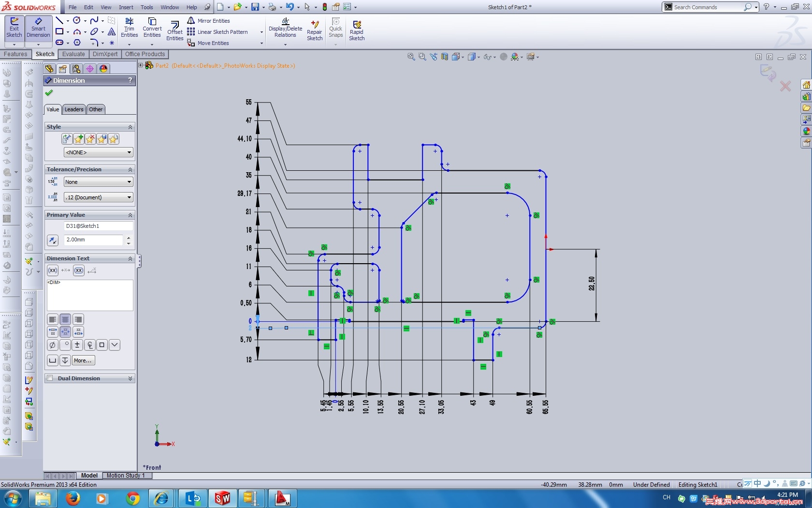Toggle Right Justify text alignment
This screenshot has width=812, height=508.
(78, 319)
